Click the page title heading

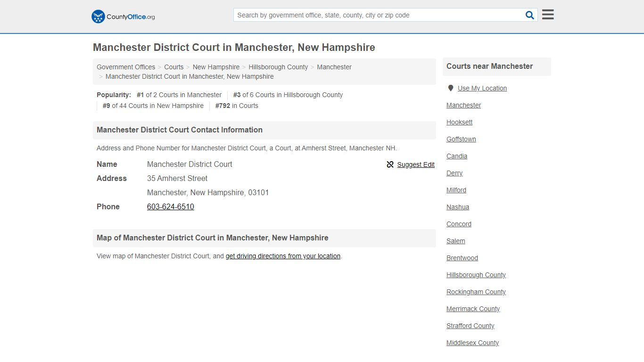(x=234, y=47)
